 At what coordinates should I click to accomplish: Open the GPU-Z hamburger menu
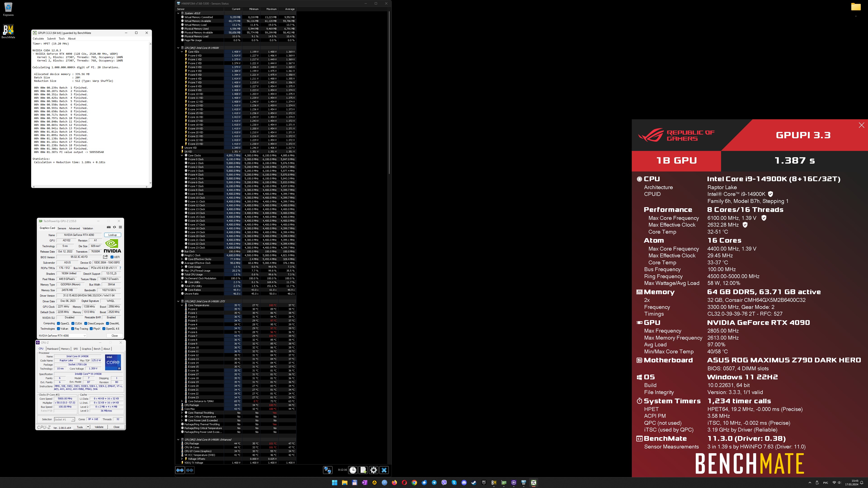[120, 227]
